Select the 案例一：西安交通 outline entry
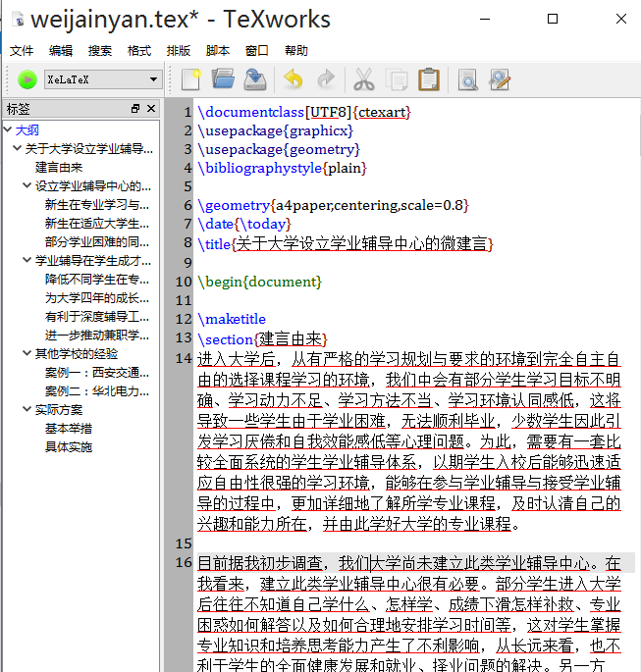The image size is (641, 672). [x=97, y=372]
